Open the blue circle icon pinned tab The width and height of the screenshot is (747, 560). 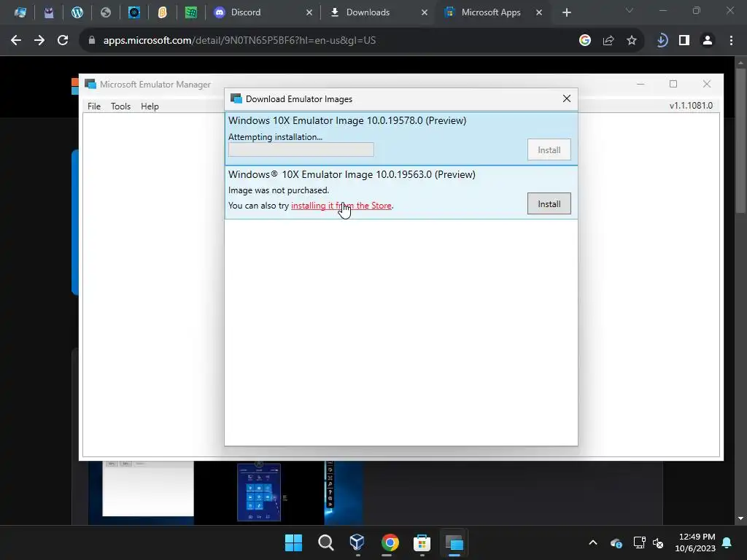tap(134, 12)
